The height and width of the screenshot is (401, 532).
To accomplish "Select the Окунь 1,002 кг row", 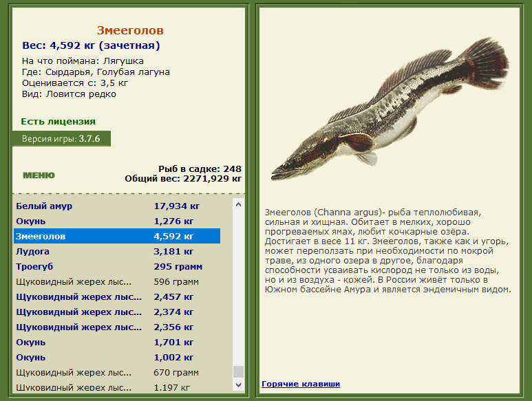I will (x=117, y=358).
